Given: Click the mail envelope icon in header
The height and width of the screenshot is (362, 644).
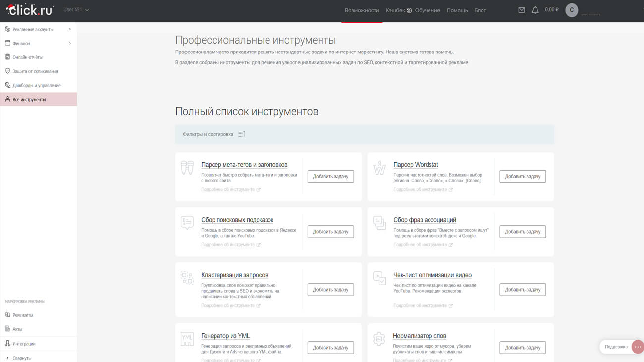Looking at the screenshot, I should [x=521, y=10].
